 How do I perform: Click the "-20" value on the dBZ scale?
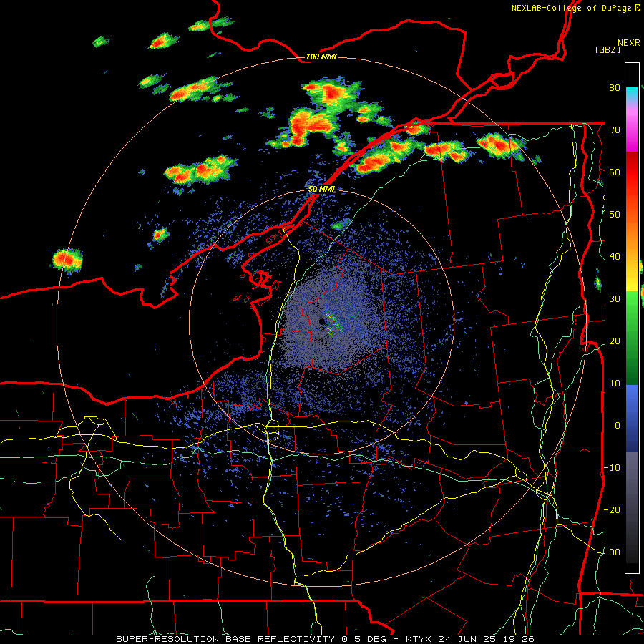coord(612,509)
